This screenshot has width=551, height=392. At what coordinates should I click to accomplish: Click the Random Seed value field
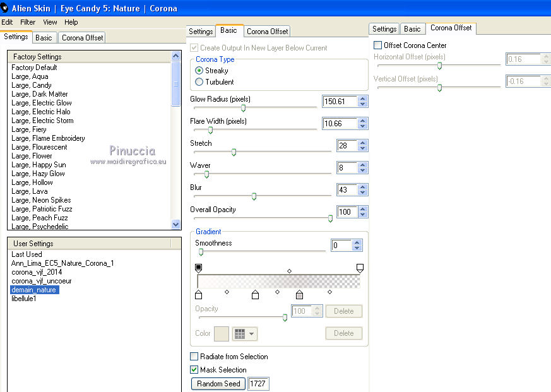(258, 384)
